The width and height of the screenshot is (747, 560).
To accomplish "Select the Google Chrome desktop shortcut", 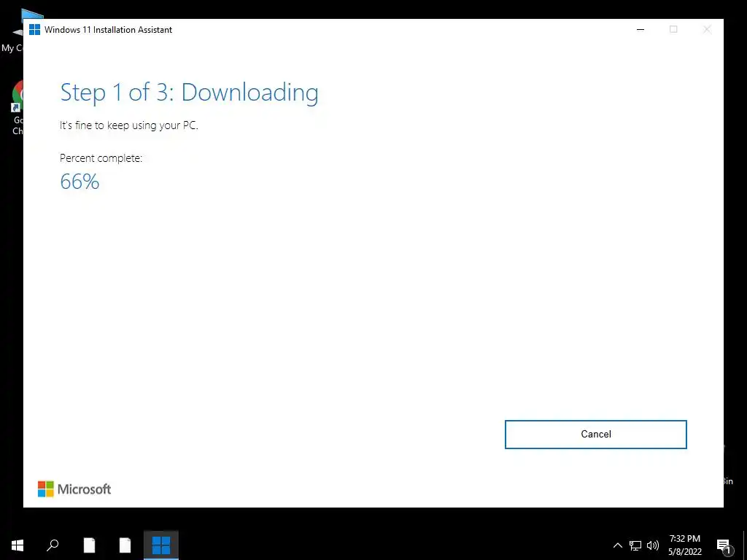I will click(17, 108).
